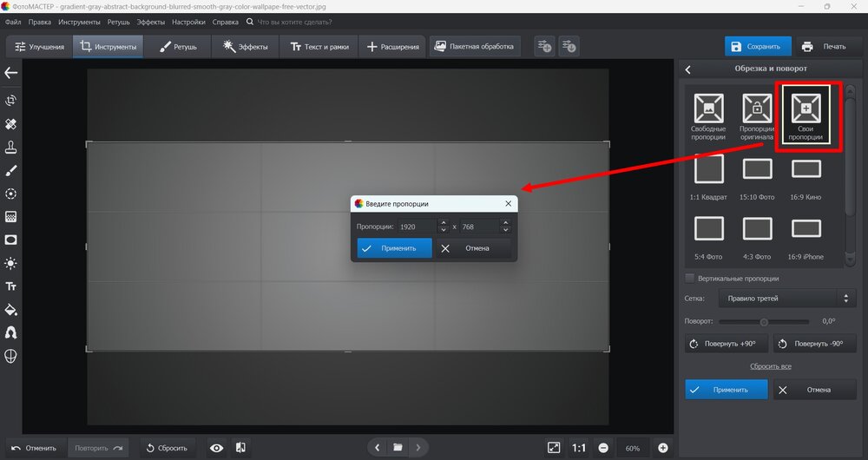Click the Сбросить все link

point(770,367)
